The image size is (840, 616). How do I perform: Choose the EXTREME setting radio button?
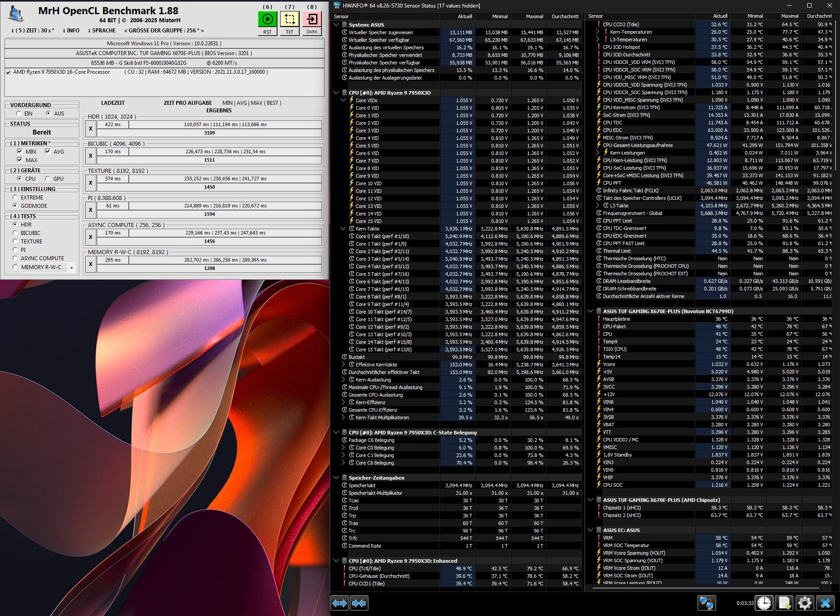(x=15, y=197)
